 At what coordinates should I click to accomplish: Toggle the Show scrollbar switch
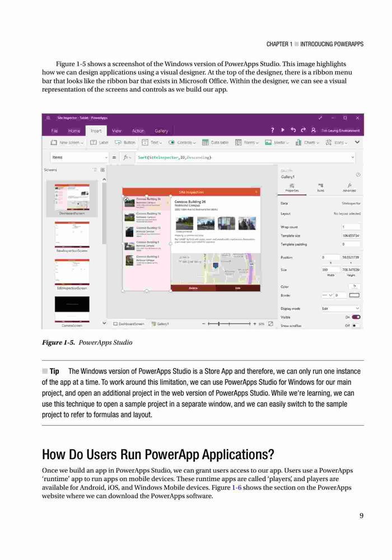(x=356, y=325)
